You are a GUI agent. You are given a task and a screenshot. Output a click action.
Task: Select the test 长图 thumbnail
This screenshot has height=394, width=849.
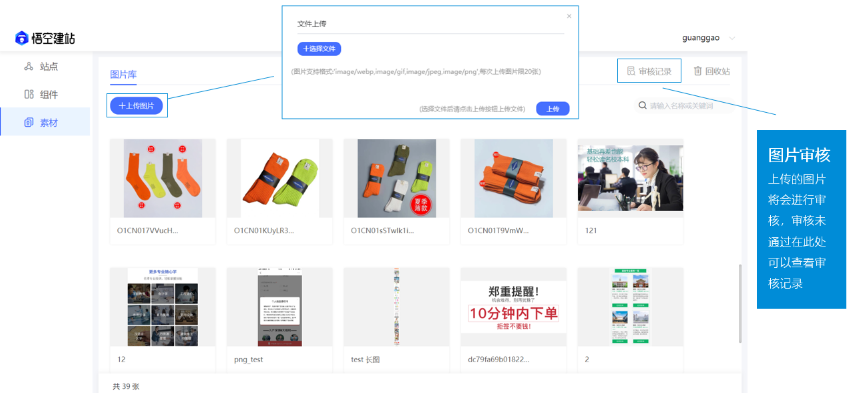397,307
